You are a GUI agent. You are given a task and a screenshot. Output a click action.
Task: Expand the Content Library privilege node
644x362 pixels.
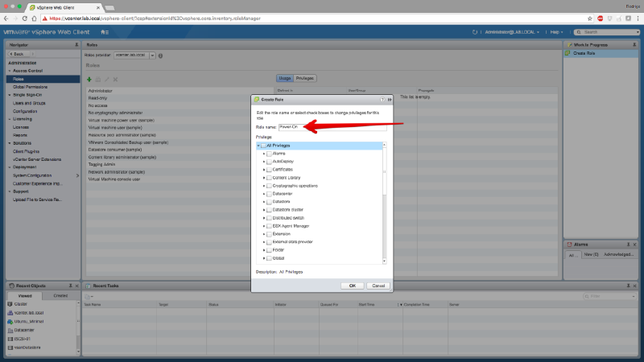point(263,177)
